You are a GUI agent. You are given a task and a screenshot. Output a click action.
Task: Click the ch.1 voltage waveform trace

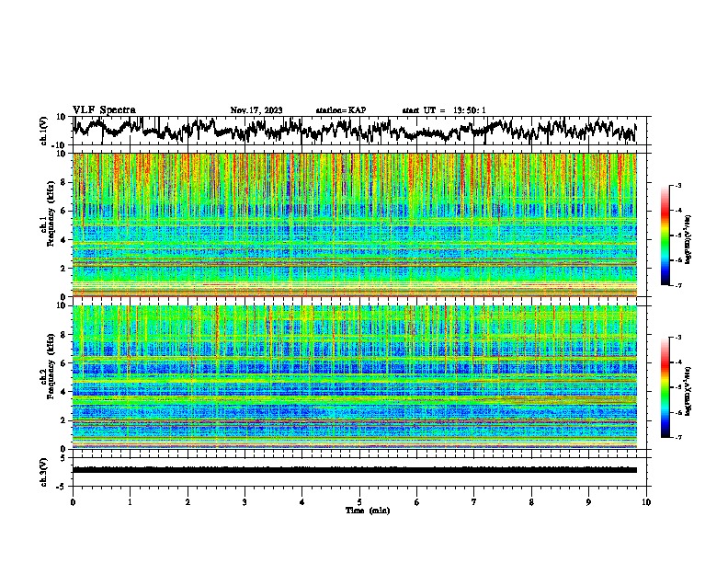click(354, 130)
